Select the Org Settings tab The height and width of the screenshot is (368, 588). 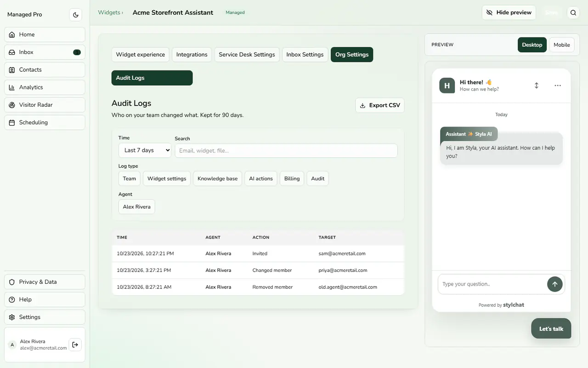(352, 54)
